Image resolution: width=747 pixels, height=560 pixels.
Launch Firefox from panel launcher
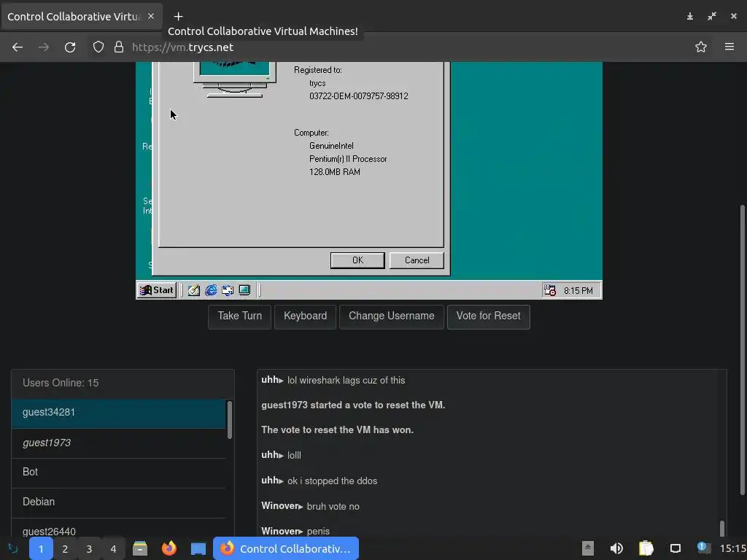(169, 548)
